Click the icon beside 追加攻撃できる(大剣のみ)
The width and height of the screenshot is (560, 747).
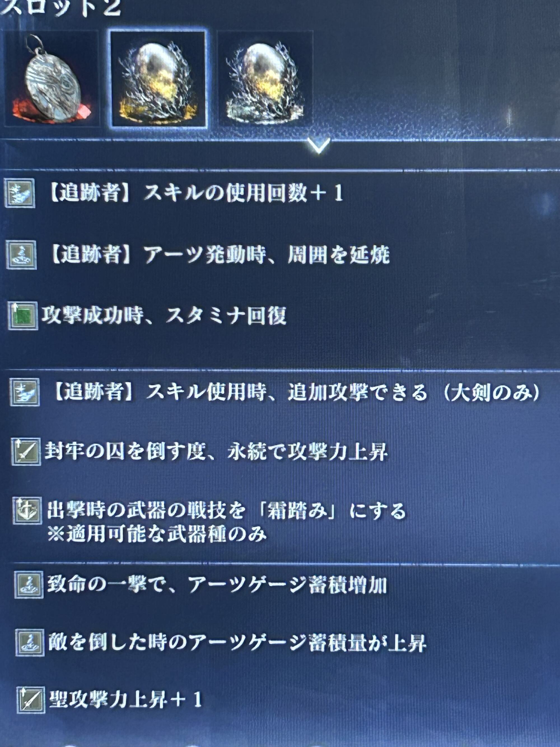(x=25, y=392)
